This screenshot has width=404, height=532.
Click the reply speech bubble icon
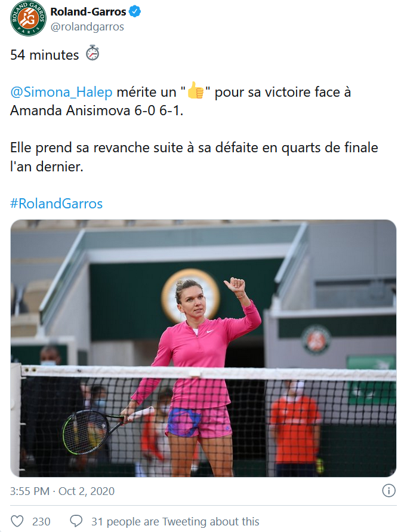(76, 521)
